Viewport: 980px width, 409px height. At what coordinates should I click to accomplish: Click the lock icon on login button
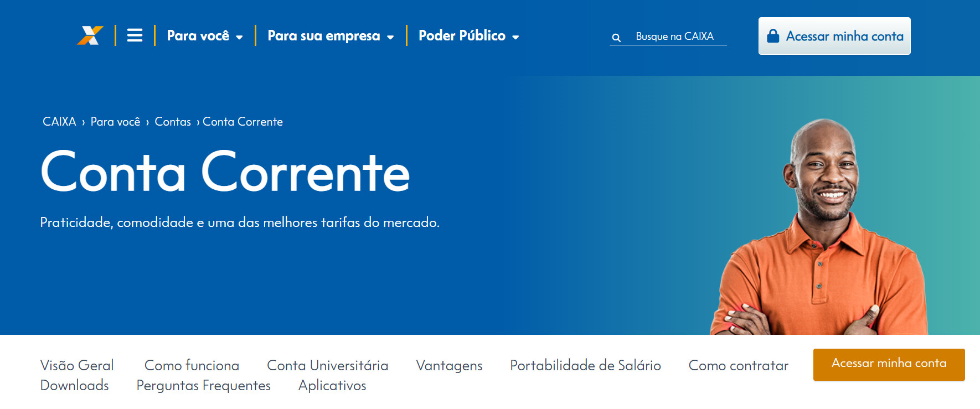point(773,36)
